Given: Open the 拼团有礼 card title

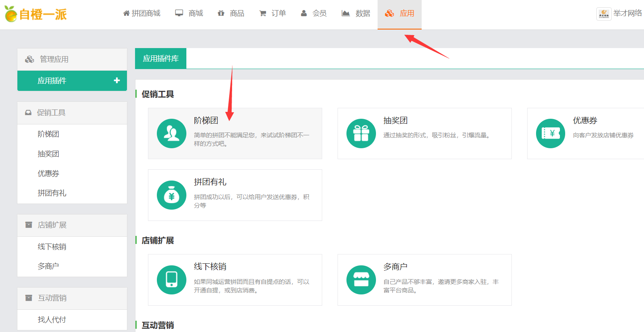Looking at the screenshot, I should [210, 182].
